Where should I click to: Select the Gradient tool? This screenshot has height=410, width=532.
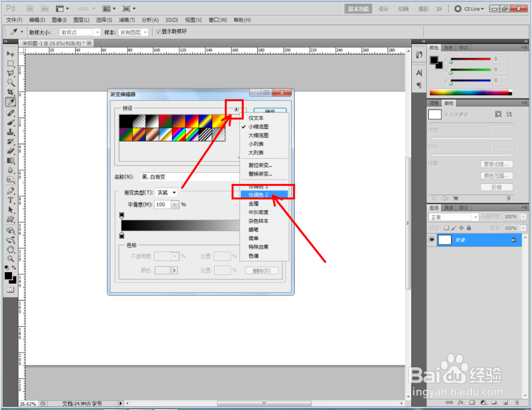click(x=11, y=161)
